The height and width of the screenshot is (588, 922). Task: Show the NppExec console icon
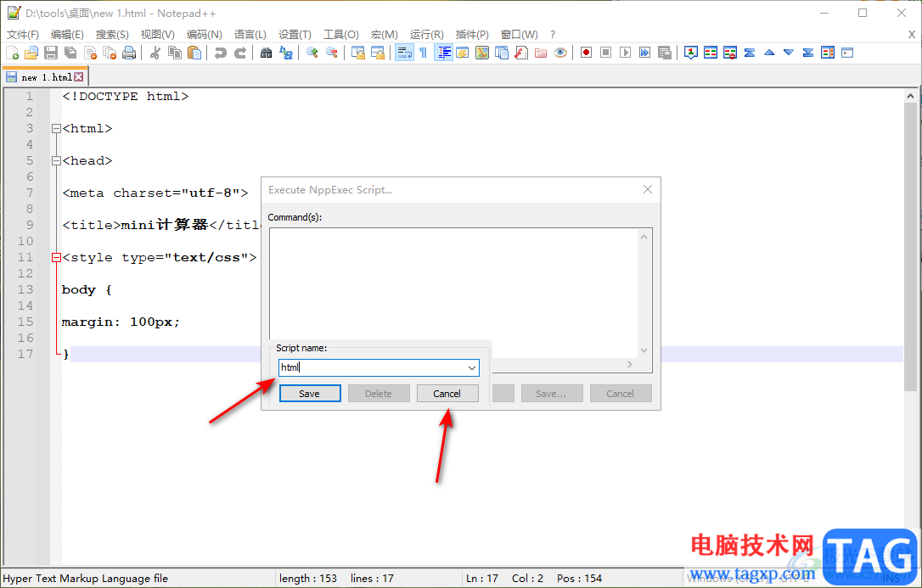coord(846,53)
